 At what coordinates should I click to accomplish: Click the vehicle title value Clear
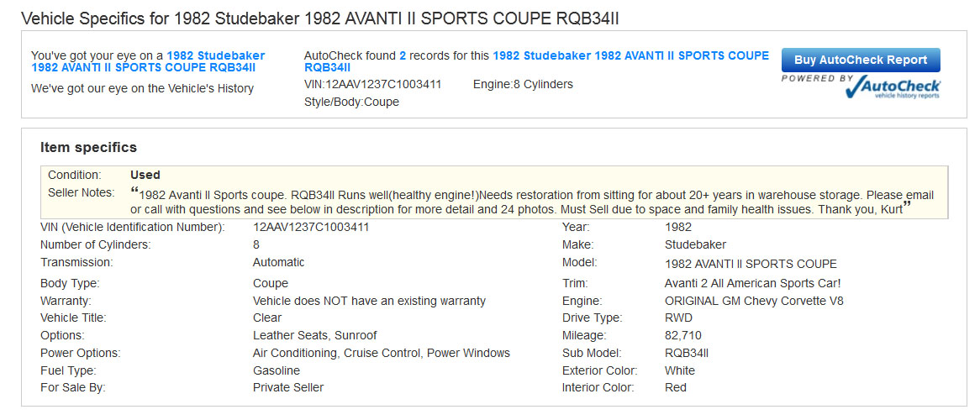tap(267, 318)
